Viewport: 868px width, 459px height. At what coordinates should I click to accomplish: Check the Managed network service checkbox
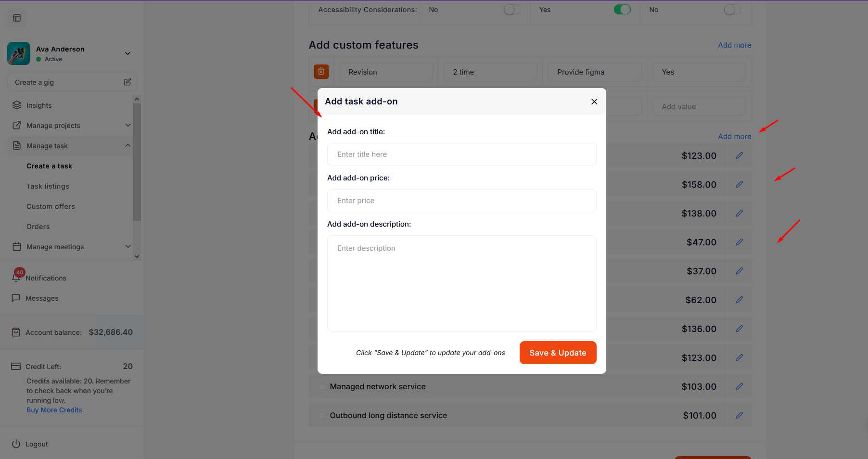(x=322, y=386)
